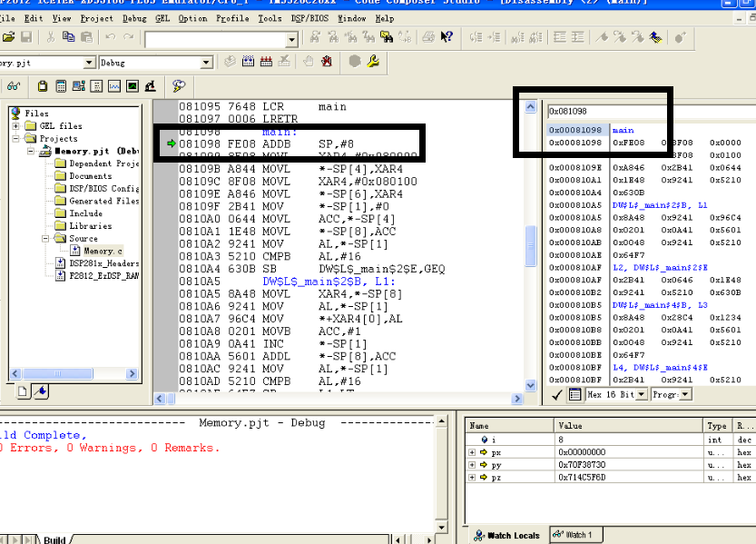The image size is (756, 544).
Task: Open a file with the folder toolbar icon
Action: click(x=9, y=37)
